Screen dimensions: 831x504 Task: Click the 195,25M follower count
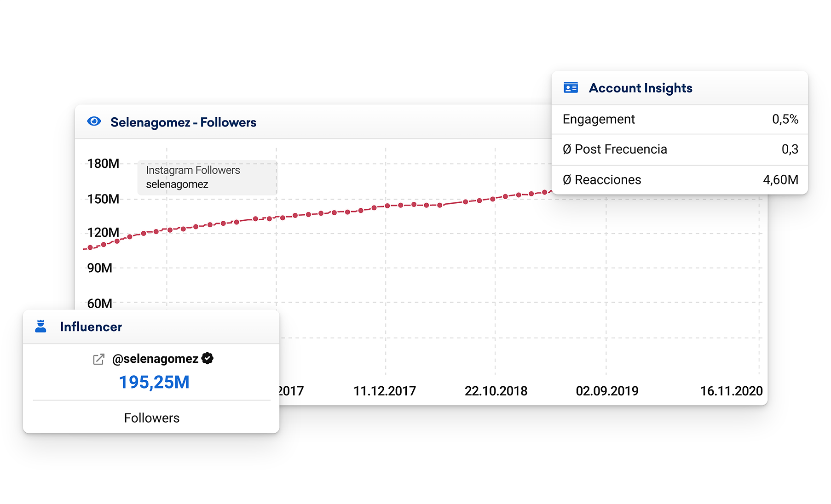click(x=154, y=382)
